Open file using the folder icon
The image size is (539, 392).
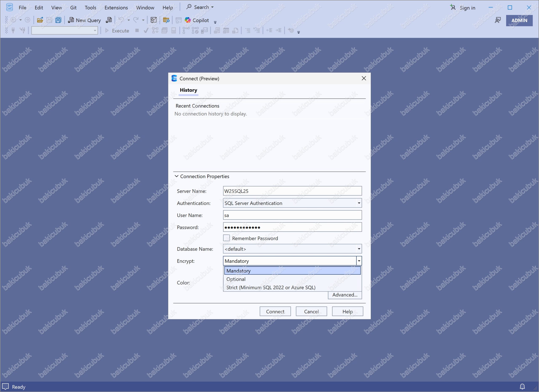click(40, 20)
